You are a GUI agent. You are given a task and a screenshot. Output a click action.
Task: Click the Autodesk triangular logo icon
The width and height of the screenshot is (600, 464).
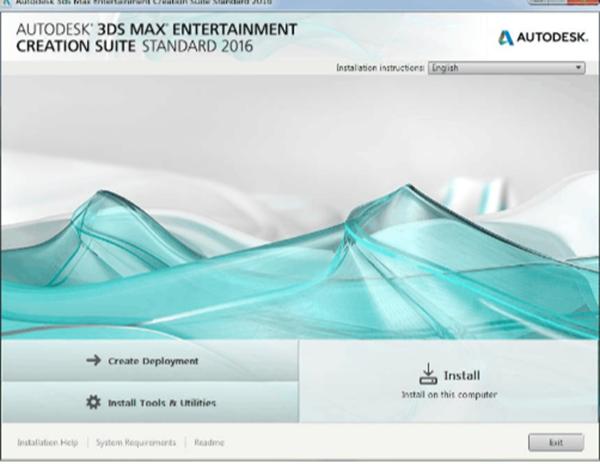(506, 38)
